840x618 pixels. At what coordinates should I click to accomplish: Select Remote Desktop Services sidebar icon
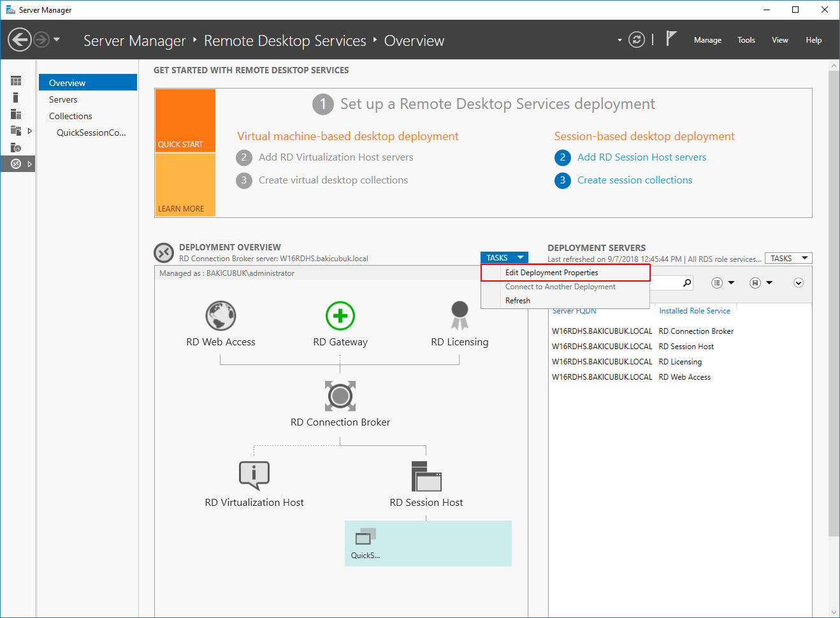[16, 164]
